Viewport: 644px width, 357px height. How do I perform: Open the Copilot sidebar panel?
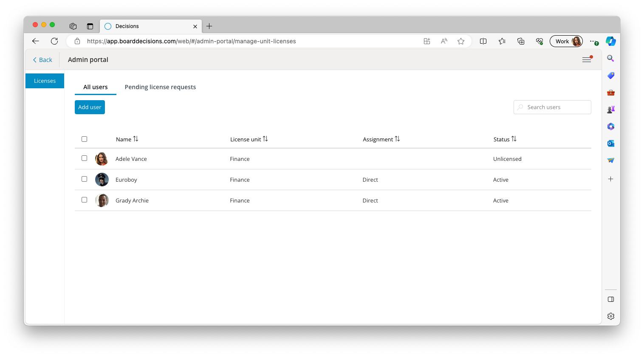click(x=610, y=41)
